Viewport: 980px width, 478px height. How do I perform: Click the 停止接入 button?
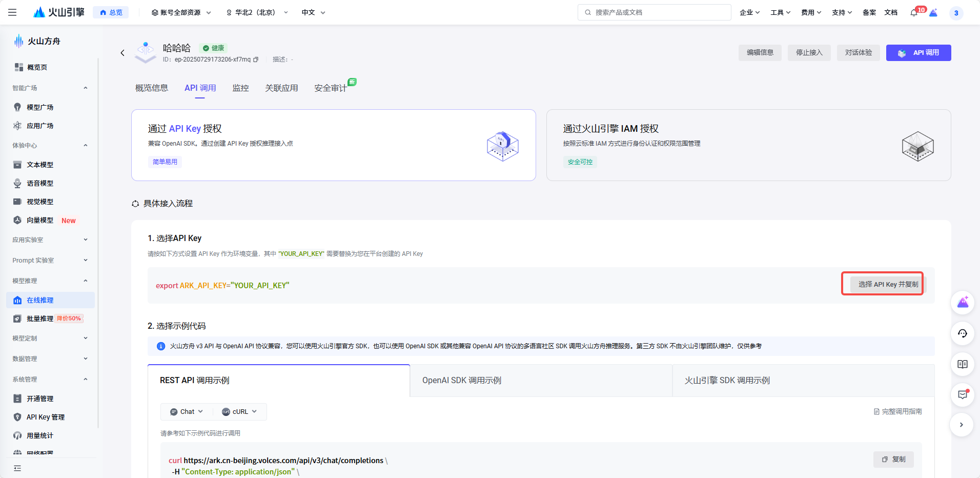(809, 53)
